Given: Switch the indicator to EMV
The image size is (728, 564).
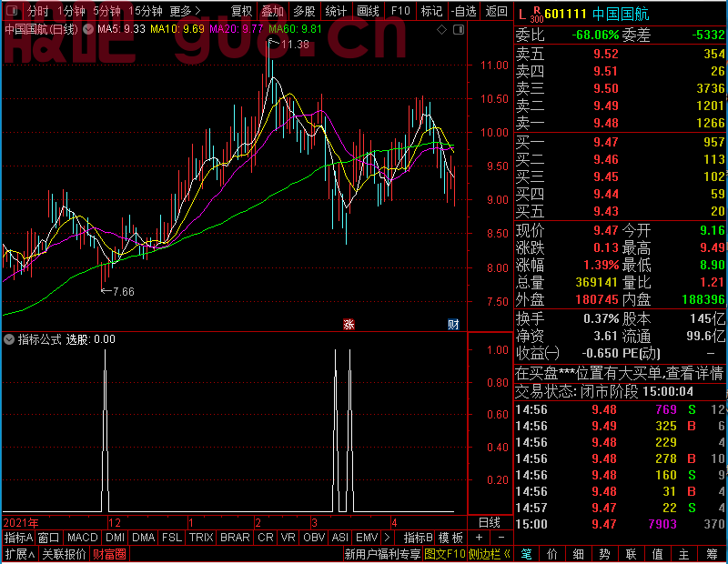Looking at the screenshot, I should point(367,538).
